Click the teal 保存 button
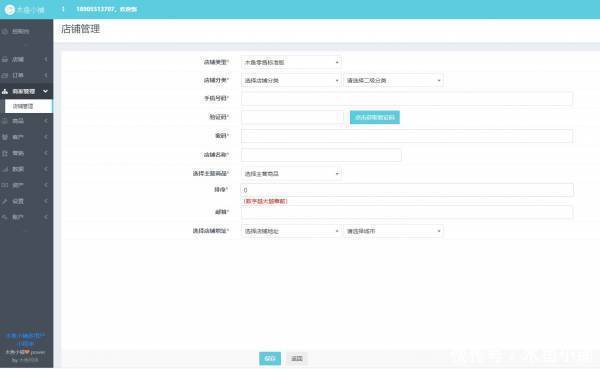Image resolution: width=600 pixels, height=369 pixels. point(270,358)
